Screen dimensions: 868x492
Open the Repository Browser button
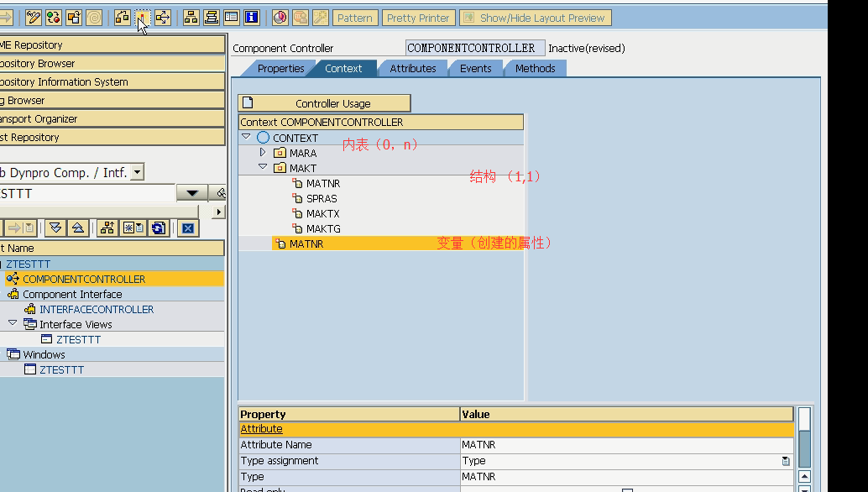(x=112, y=63)
